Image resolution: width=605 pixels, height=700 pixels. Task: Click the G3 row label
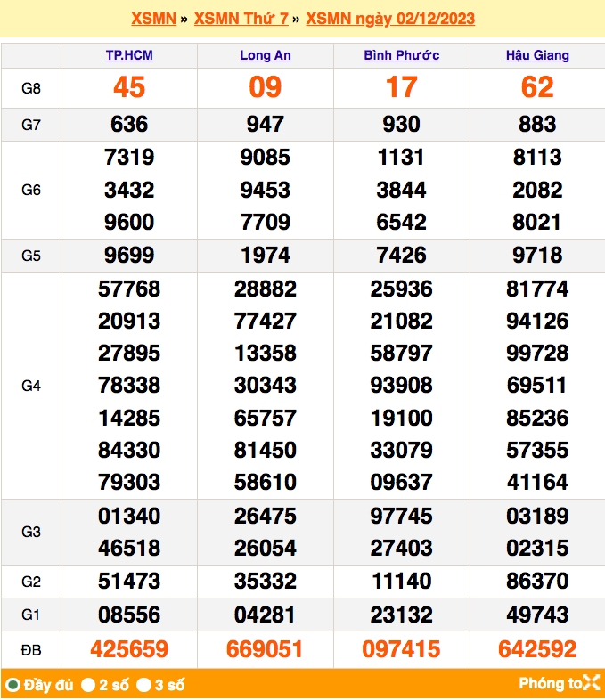click(x=31, y=533)
